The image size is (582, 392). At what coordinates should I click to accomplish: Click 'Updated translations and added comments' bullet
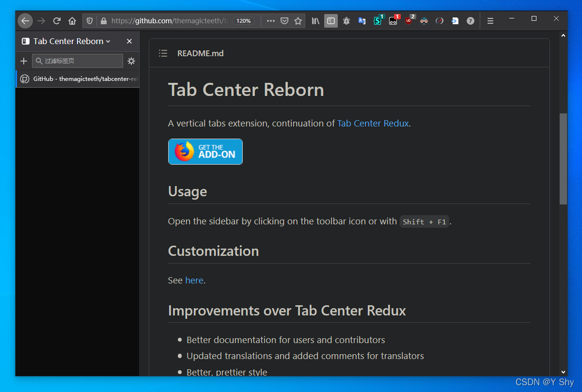(305, 356)
